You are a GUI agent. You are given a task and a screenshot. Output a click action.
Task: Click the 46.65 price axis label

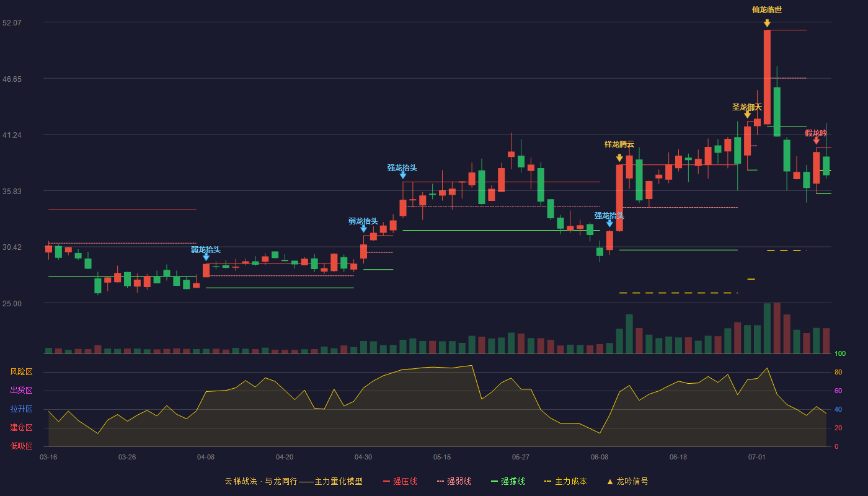click(x=12, y=79)
